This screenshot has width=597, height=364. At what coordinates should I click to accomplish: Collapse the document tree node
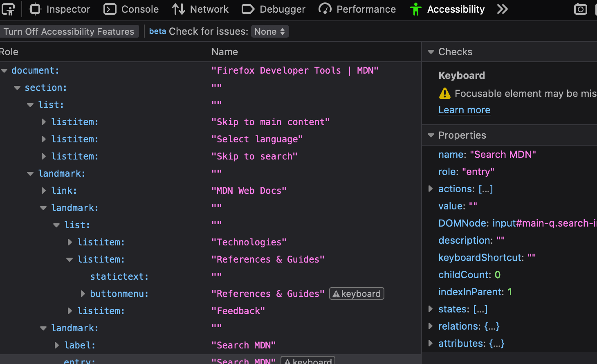[4, 71]
